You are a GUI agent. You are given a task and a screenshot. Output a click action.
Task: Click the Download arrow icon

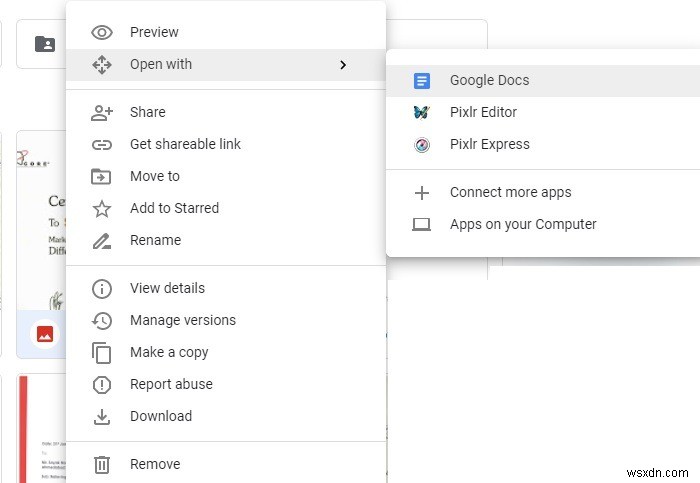tap(102, 417)
